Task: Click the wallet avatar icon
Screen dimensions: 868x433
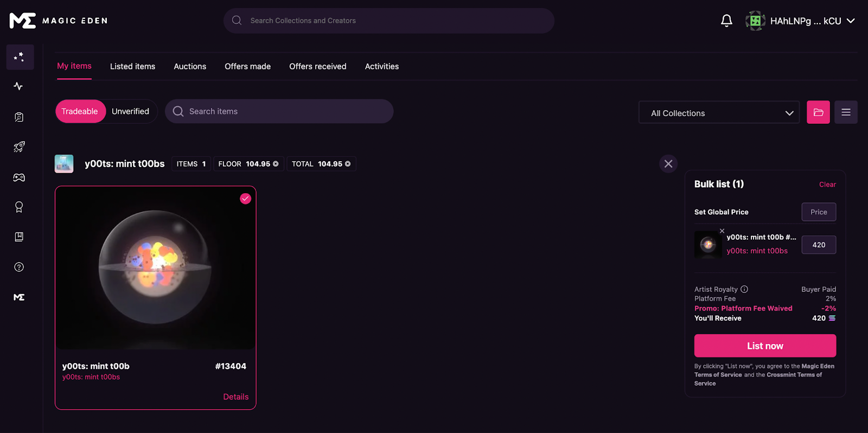Action: coord(755,21)
